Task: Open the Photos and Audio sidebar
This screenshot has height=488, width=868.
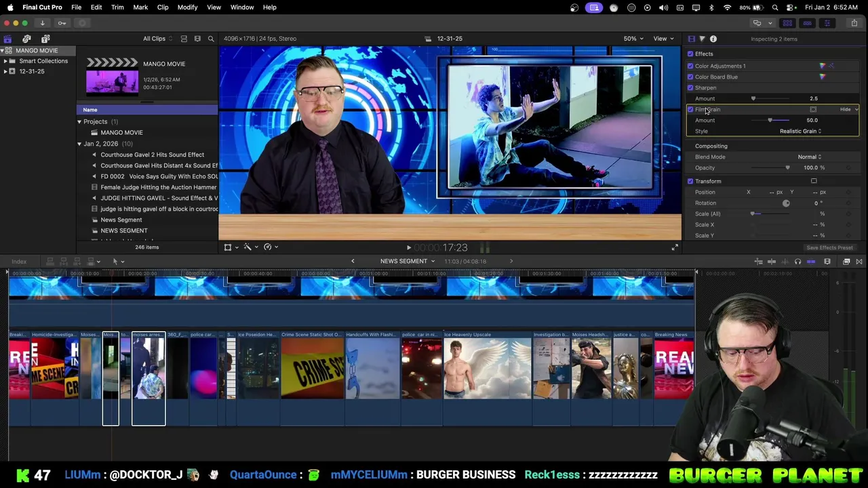Action: pos(26,39)
